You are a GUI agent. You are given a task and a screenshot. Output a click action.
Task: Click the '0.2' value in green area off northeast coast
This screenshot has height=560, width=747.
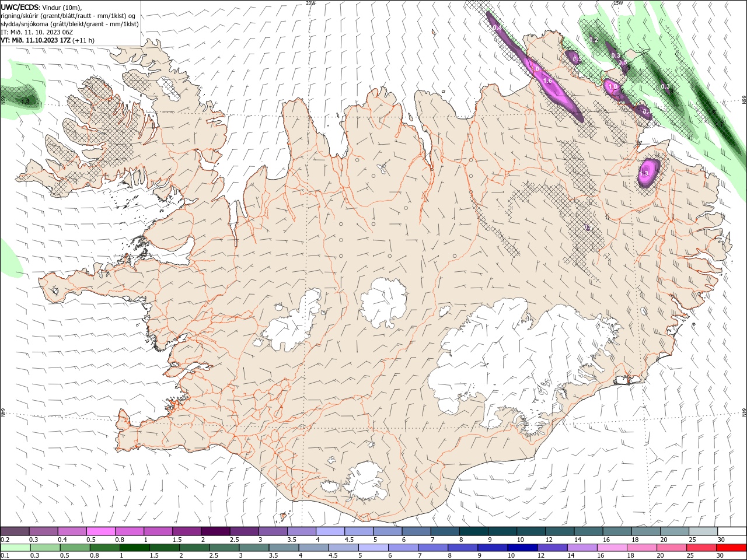pos(594,40)
